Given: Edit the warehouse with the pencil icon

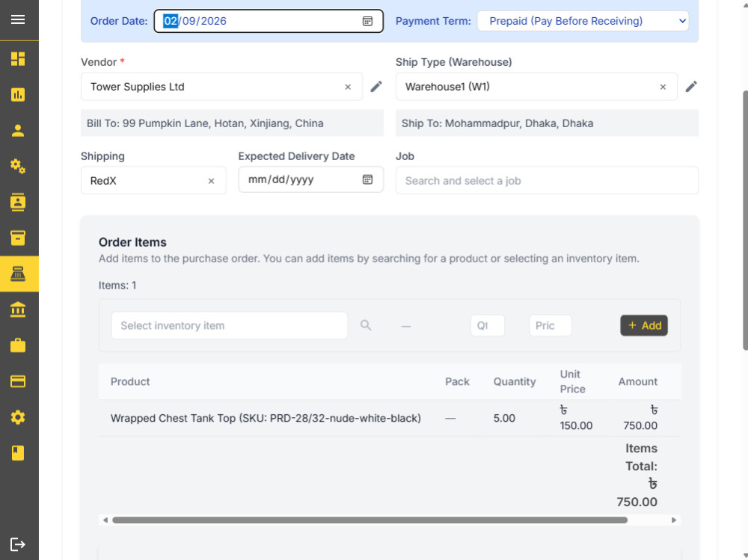Looking at the screenshot, I should tap(690, 86).
